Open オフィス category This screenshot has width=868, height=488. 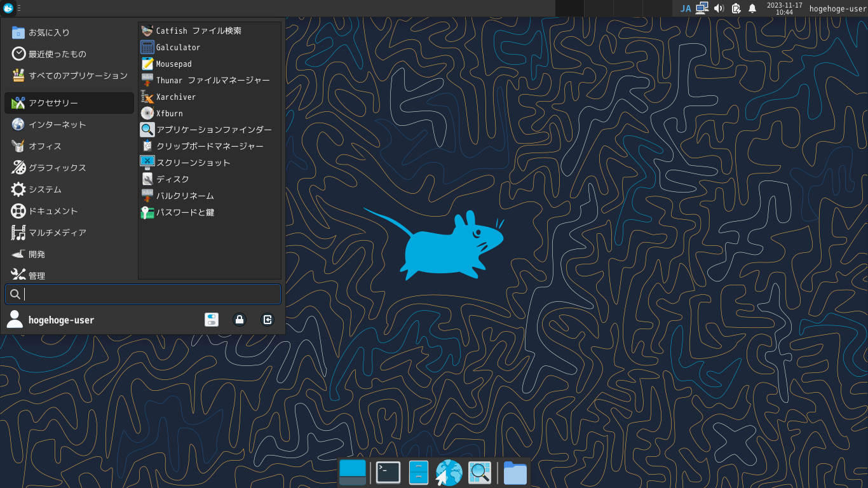coord(69,146)
